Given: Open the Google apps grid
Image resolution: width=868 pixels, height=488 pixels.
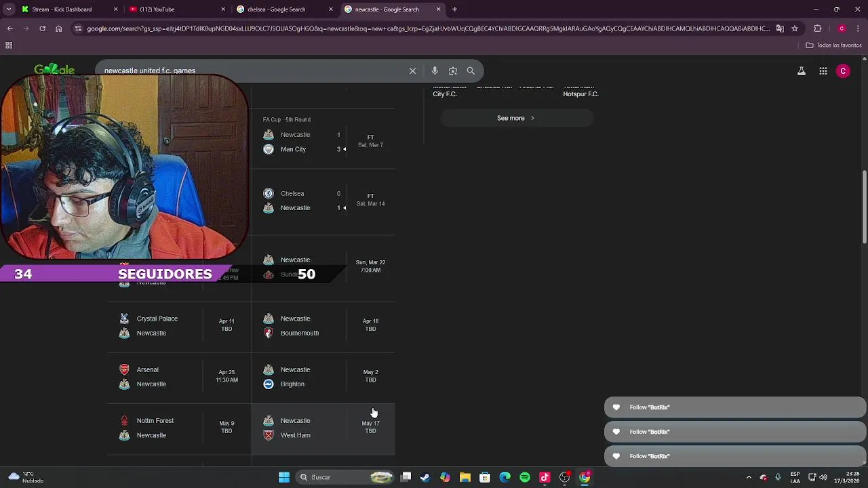Looking at the screenshot, I should [x=823, y=71].
